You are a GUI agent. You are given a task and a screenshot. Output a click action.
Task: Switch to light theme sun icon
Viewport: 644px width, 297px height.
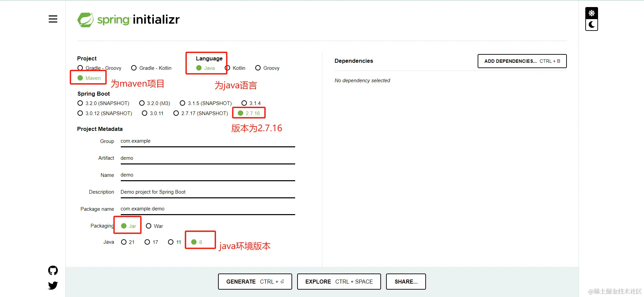click(x=592, y=13)
